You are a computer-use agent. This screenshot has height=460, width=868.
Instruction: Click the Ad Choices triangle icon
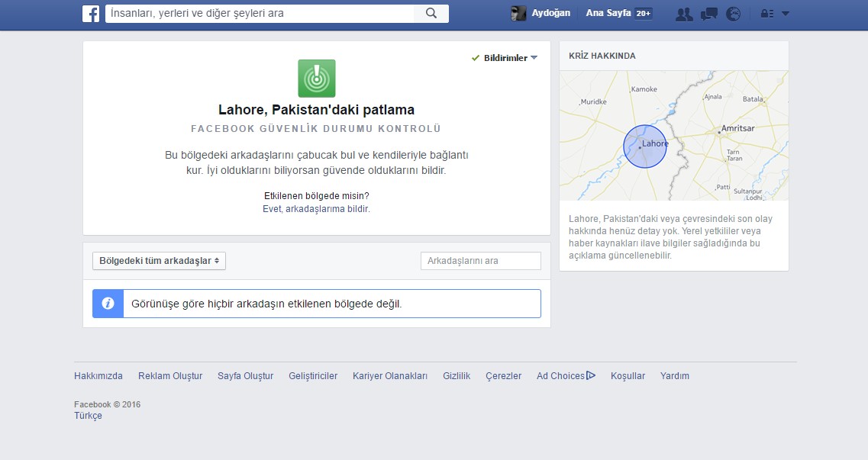click(x=591, y=375)
